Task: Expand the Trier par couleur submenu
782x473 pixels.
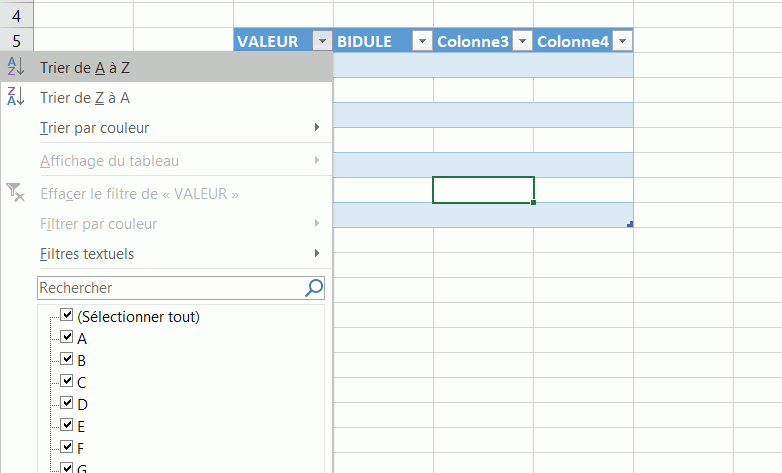Action: [95, 128]
